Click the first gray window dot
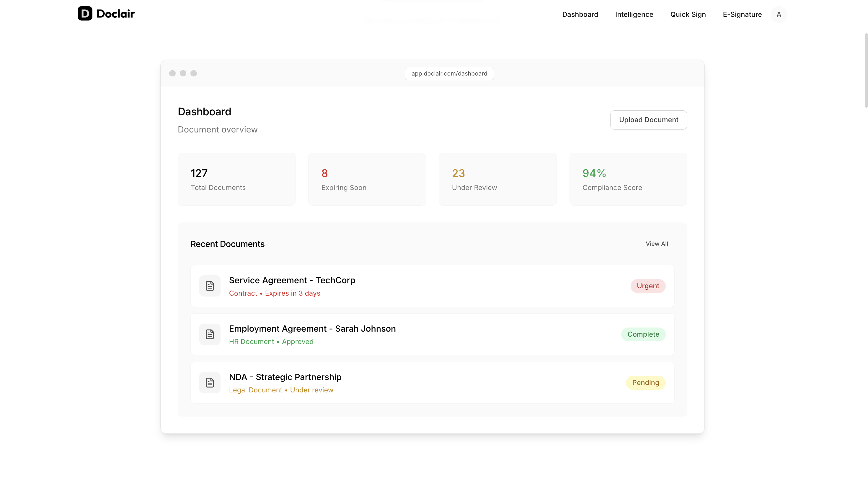868x488 pixels. (x=172, y=73)
